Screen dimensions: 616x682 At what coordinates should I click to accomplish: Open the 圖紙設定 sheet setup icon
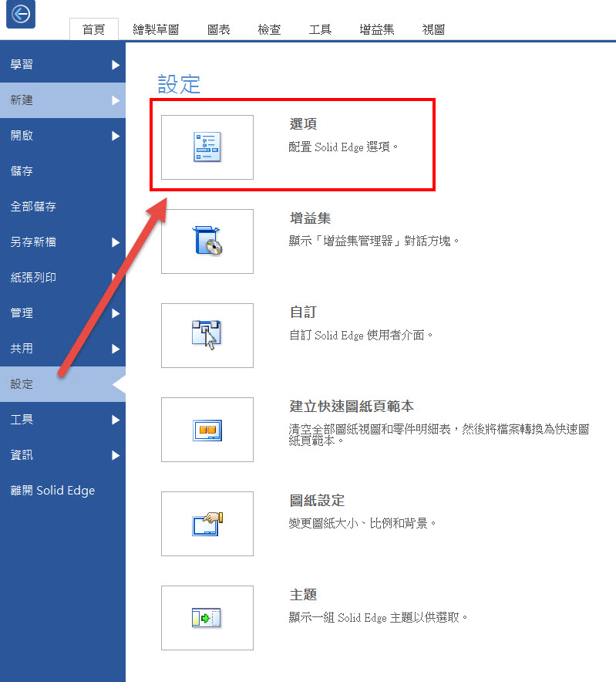point(207,524)
